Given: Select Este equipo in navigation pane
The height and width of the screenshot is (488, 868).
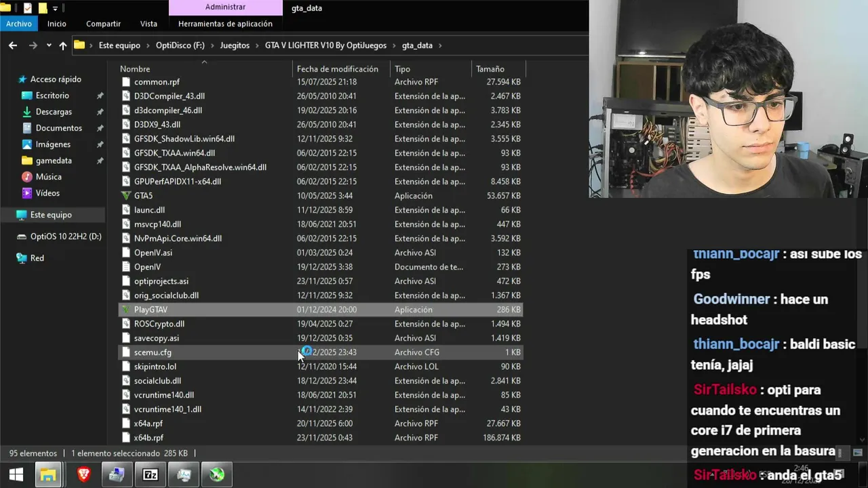Looking at the screenshot, I should (51, 215).
